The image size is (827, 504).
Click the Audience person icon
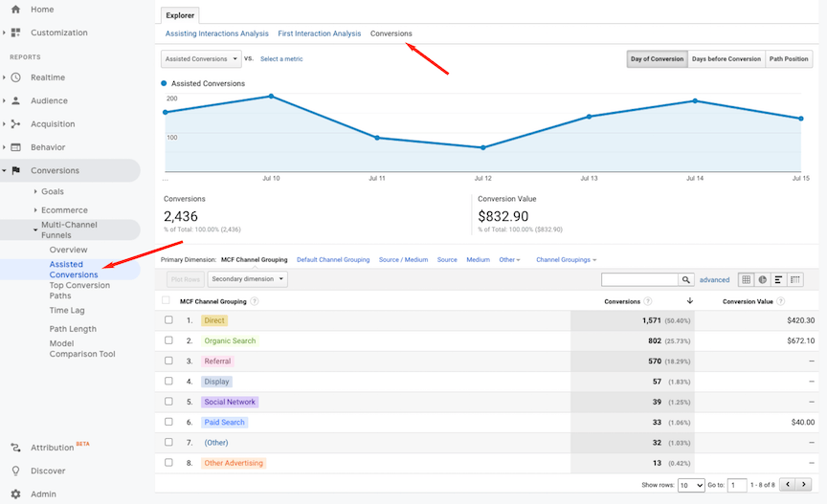click(16, 100)
